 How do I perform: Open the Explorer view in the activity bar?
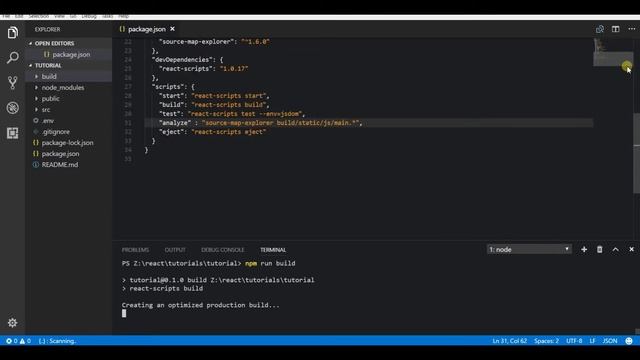tap(13, 33)
